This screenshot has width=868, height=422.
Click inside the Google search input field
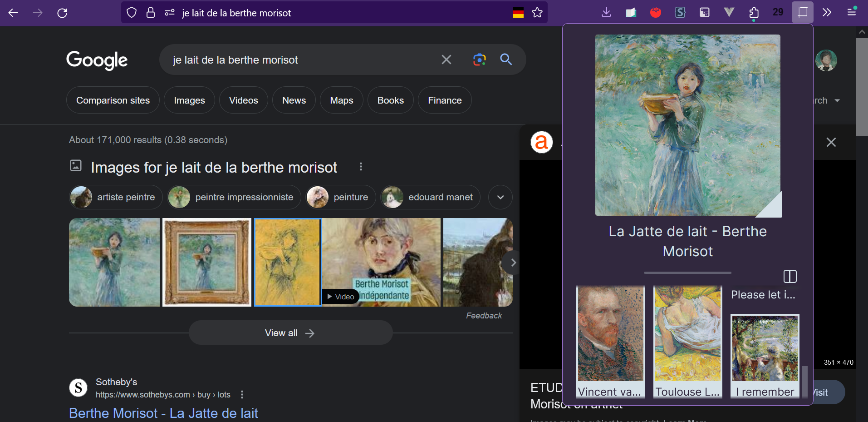point(299,60)
